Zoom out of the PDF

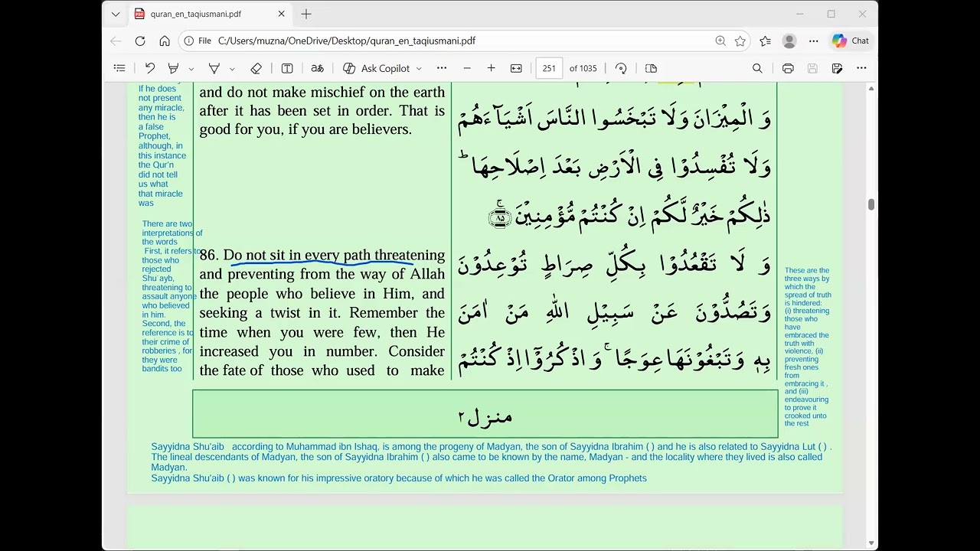467,68
